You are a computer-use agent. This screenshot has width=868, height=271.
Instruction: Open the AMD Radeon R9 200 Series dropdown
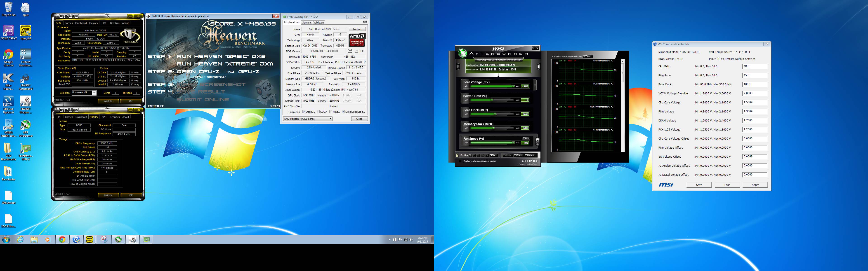tap(308, 119)
